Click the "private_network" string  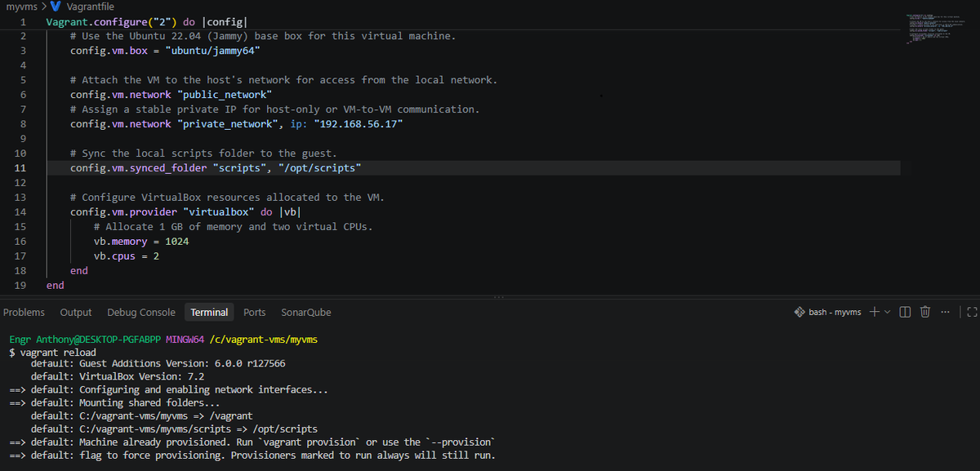pos(228,124)
